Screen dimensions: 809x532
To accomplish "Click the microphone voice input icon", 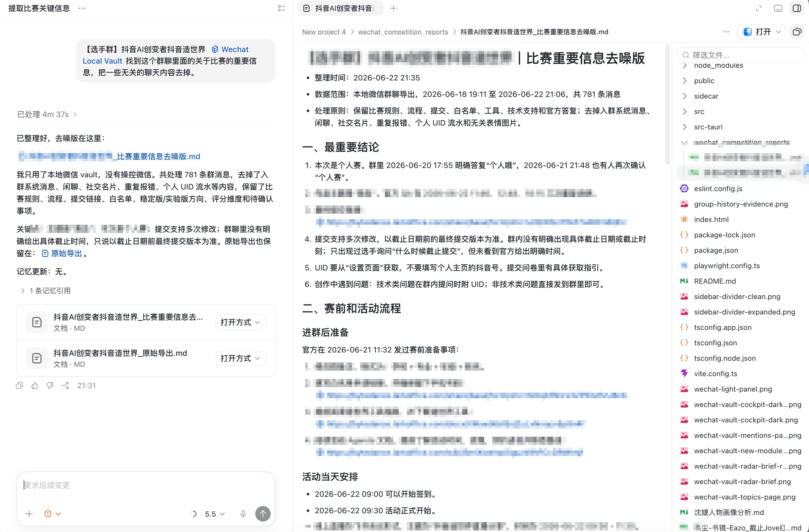I will coord(243,514).
